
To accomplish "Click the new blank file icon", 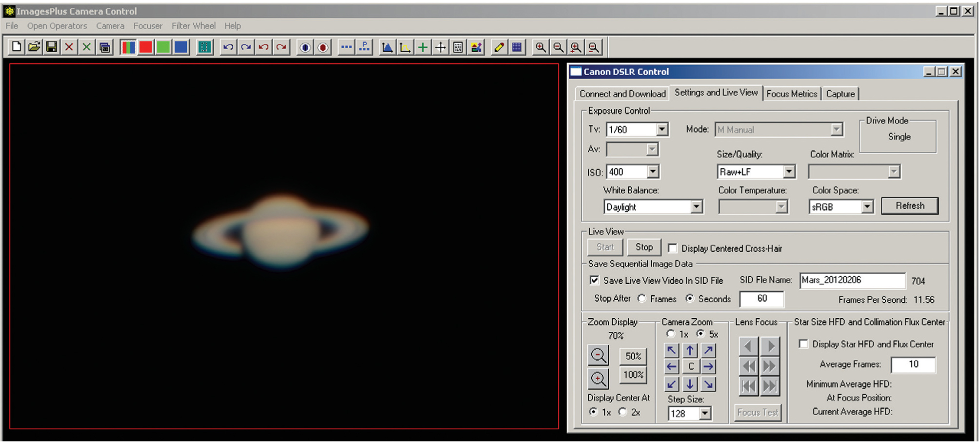I will 16,47.
